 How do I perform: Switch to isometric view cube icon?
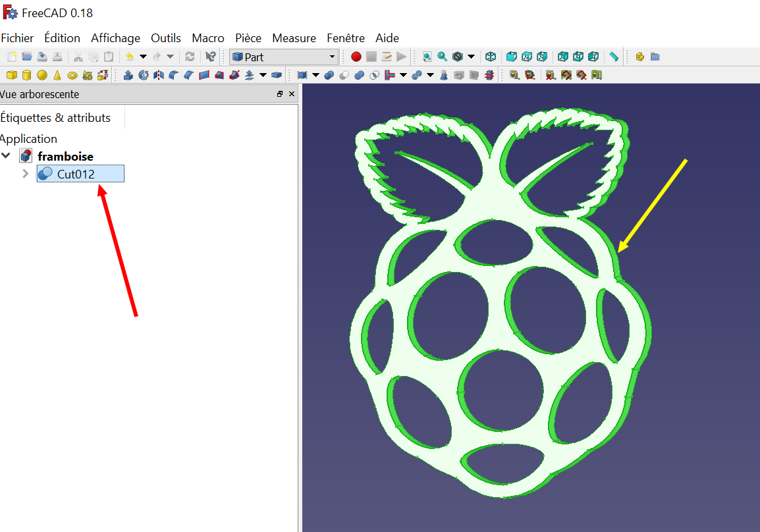[491, 57]
